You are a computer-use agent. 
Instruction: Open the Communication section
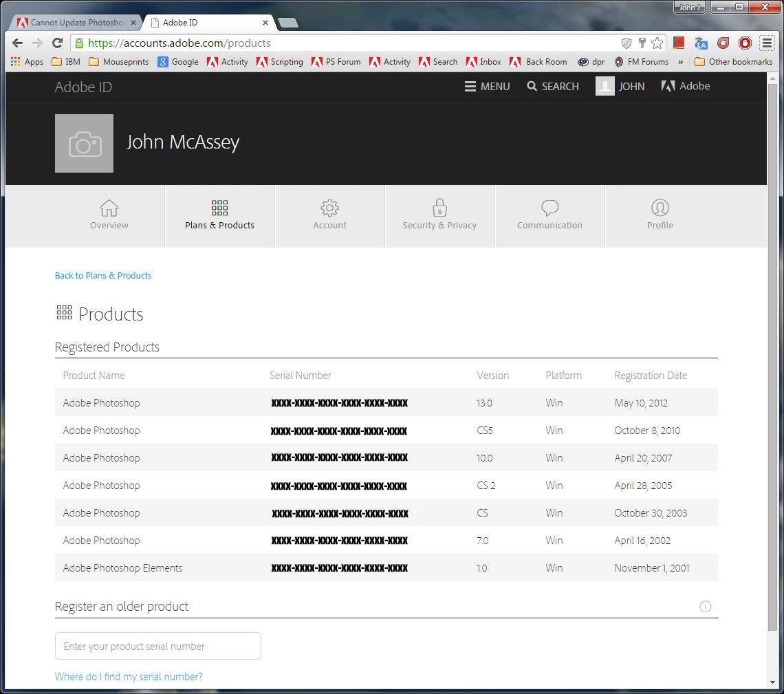pos(549,215)
